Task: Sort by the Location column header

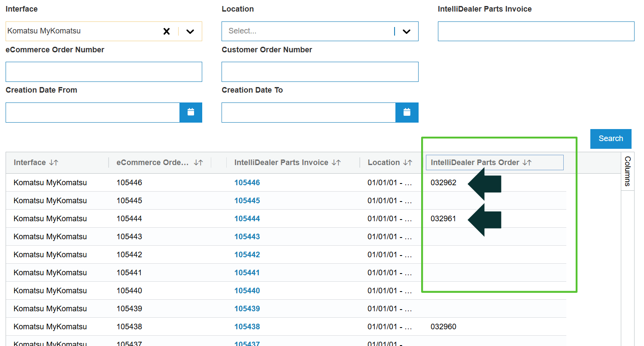Action: (x=390, y=162)
